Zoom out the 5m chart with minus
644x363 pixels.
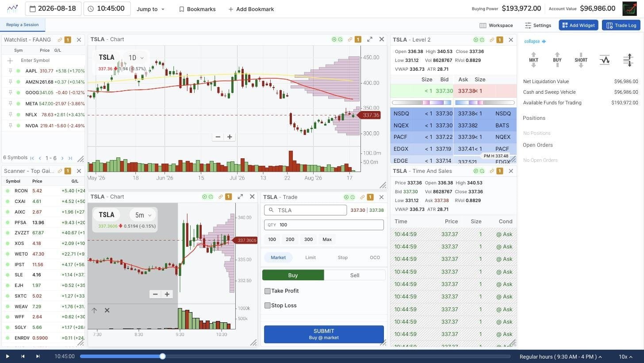(x=155, y=294)
